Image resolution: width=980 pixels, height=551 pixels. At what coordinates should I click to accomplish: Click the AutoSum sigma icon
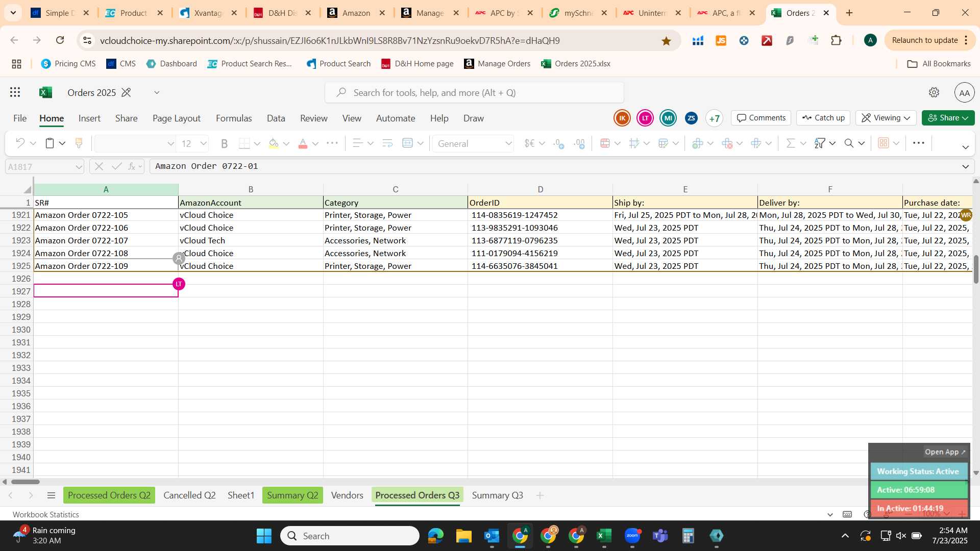coord(791,143)
